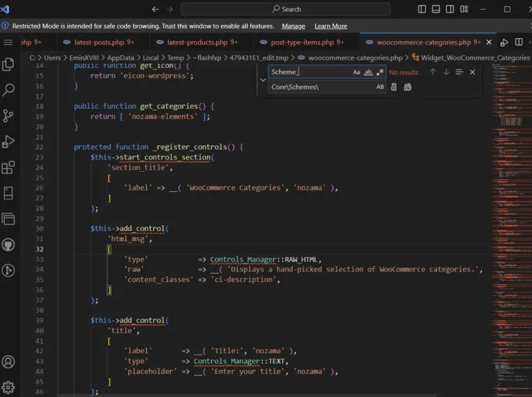Viewport: 532px width, 397px height.
Task: Switch to latest-posts.php tab
Action: 104,42
